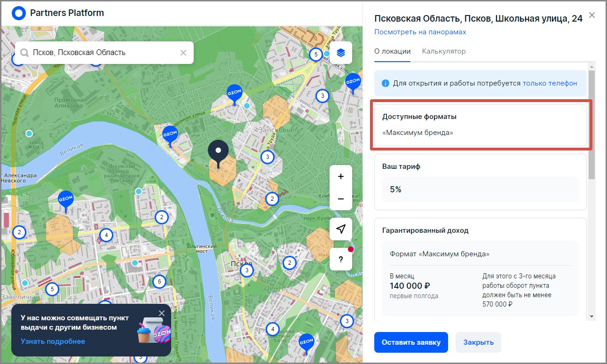The height and width of the screenshot is (364, 607).
Task: Open the map help question button
Action: pos(341,259)
